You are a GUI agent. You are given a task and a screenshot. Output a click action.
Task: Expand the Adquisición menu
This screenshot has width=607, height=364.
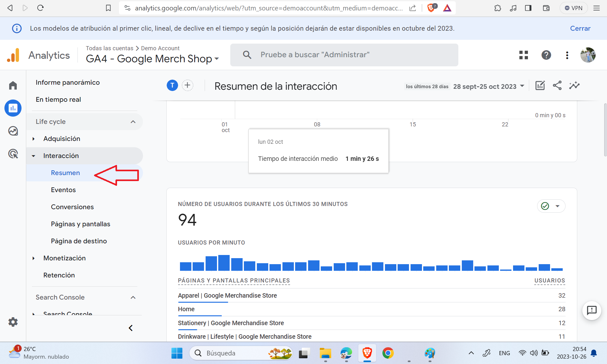click(x=34, y=139)
